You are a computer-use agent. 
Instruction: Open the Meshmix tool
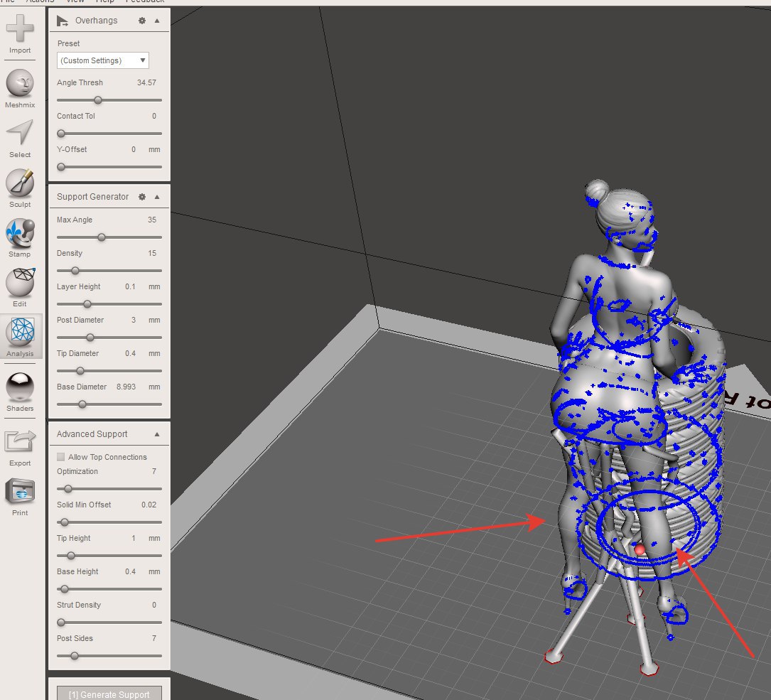20,82
